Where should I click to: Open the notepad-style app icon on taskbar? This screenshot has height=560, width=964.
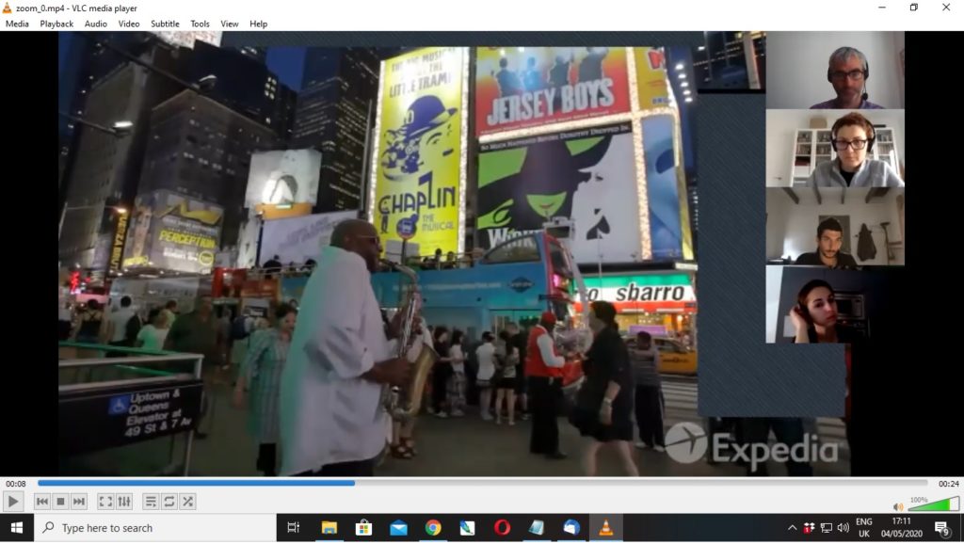pyautogui.click(x=536, y=528)
